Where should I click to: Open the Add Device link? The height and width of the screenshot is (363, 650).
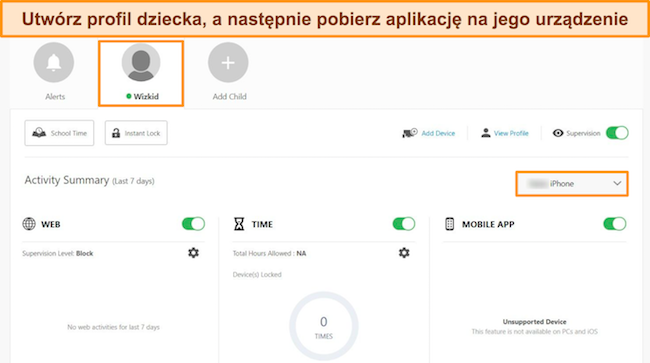click(x=438, y=133)
